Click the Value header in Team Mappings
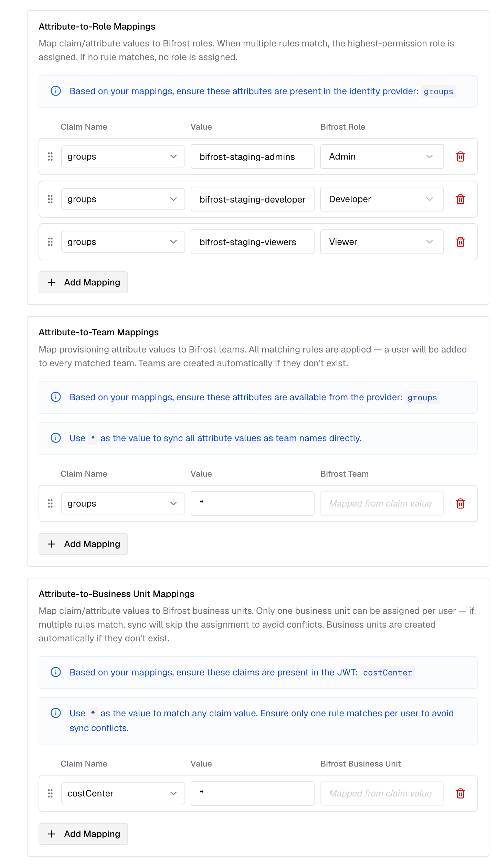Viewport: 497px width, 868px height. (201, 474)
